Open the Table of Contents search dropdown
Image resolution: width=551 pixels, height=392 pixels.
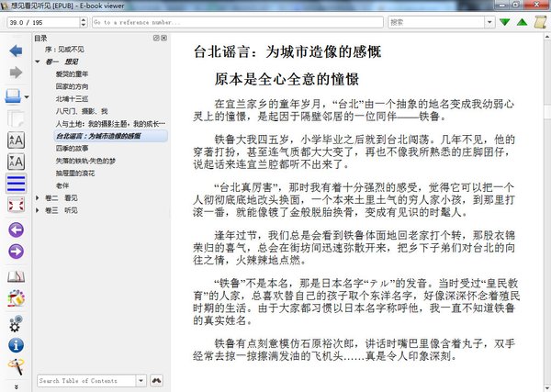141,380
